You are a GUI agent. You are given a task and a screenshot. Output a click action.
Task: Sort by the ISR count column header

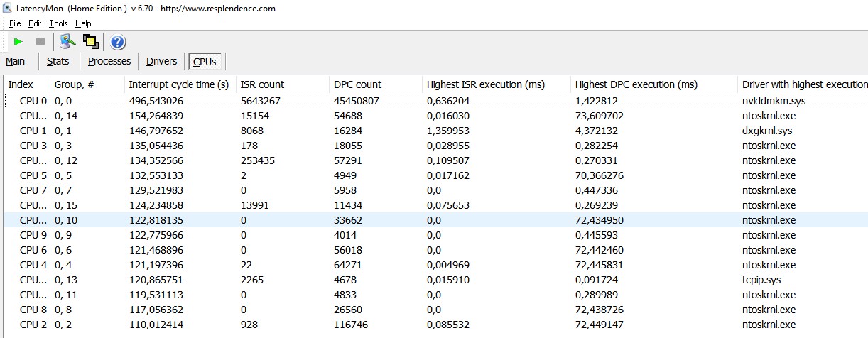pyautogui.click(x=263, y=84)
